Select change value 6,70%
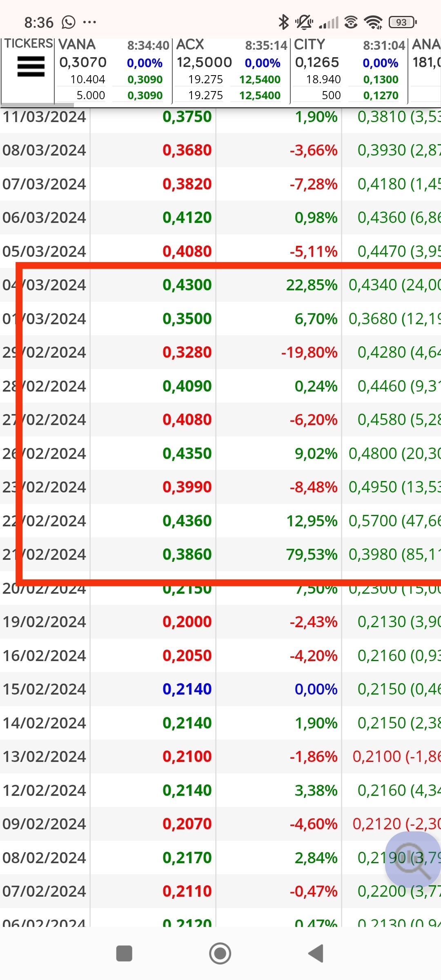441x980 pixels. 316,319
